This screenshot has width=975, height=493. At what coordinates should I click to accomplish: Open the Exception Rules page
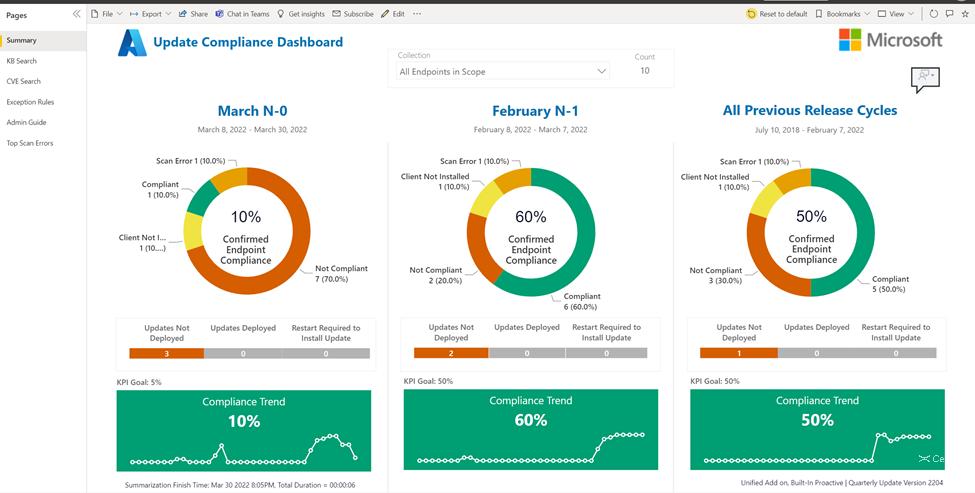pos(29,102)
